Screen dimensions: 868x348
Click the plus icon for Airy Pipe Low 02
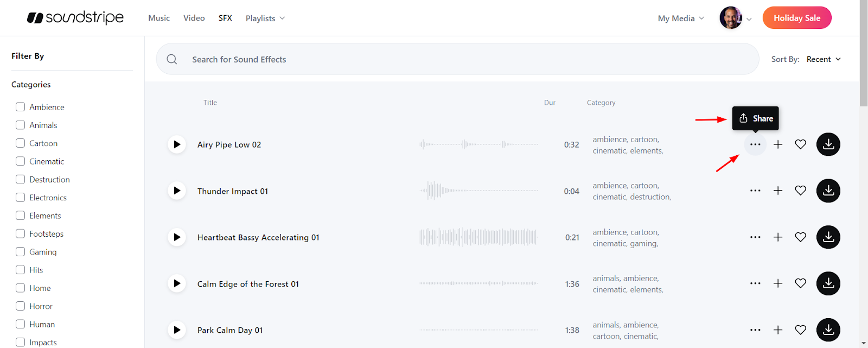pos(778,144)
